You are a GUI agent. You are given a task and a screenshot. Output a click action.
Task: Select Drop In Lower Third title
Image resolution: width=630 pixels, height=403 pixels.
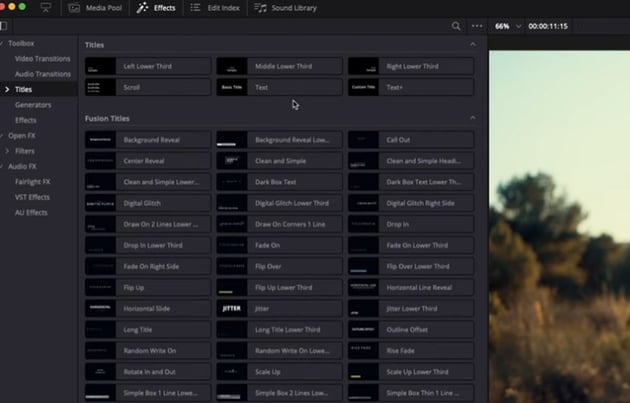pyautogui.click(x=148, y=245)
